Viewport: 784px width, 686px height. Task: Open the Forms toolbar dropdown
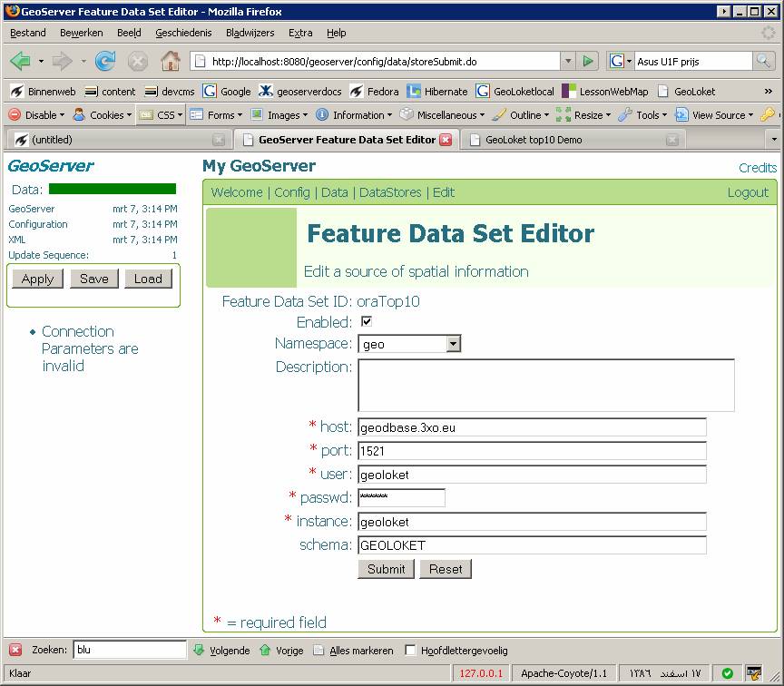pyautogui.click(x=217, y=115)
